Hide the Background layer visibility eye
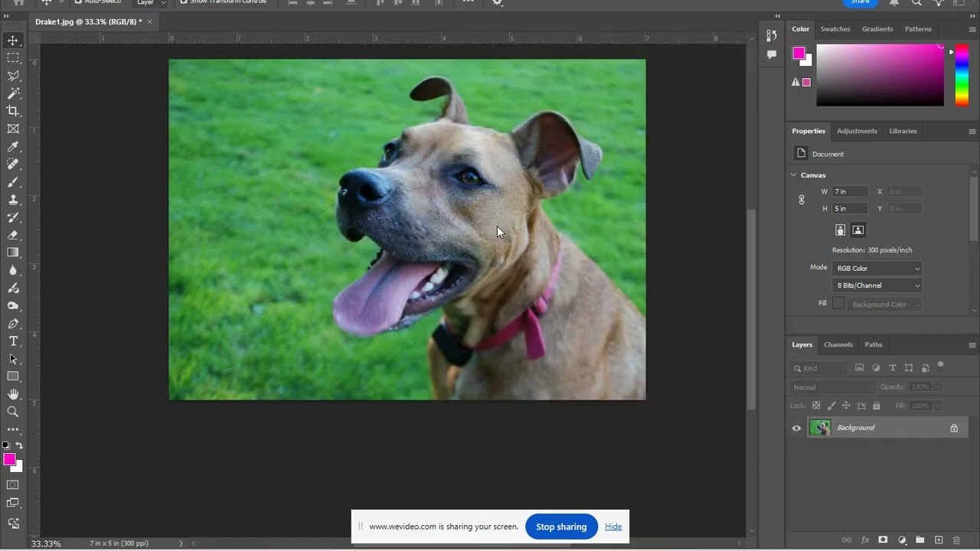 (x=796, y=428)
